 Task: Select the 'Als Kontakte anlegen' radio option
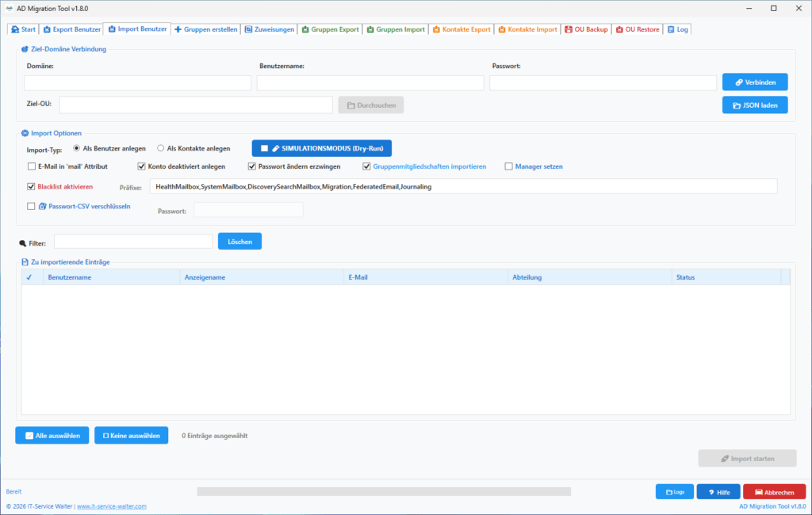(160, 148)
